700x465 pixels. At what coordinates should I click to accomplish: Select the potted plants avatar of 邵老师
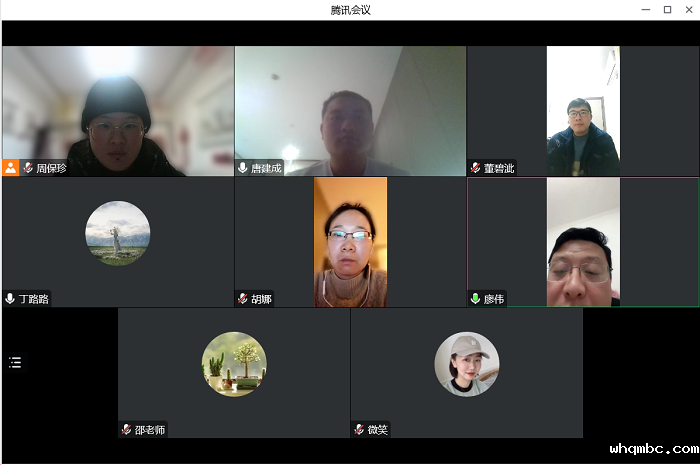[234, 364]
